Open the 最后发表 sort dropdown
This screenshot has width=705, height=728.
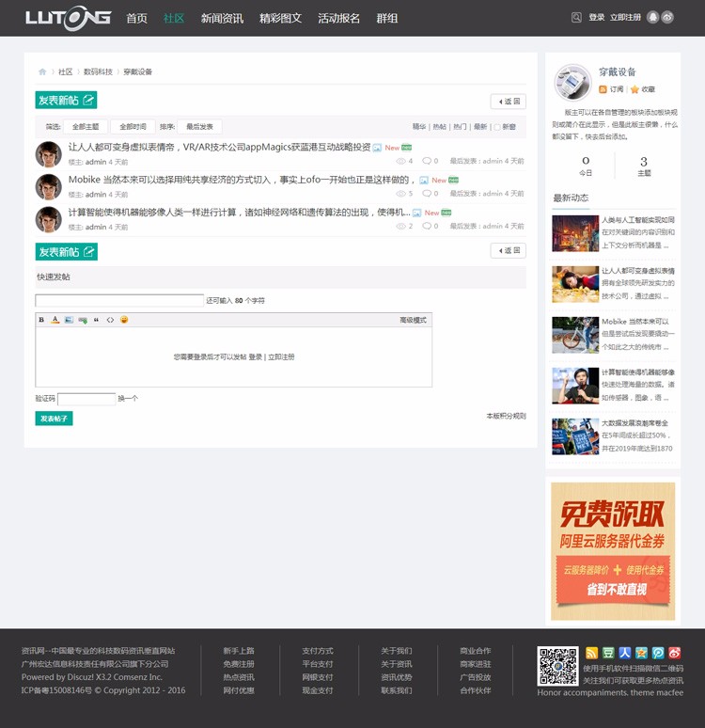click(199, 127)
